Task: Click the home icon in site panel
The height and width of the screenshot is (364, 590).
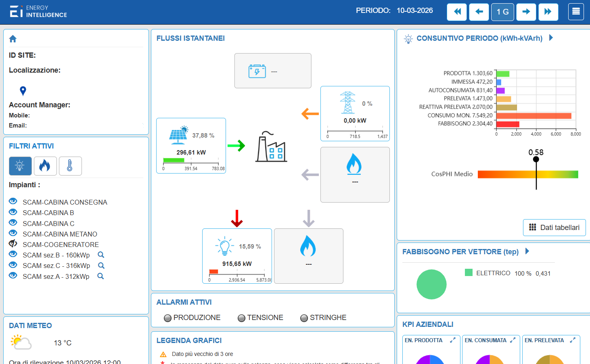Action: [x=13, y=39]
